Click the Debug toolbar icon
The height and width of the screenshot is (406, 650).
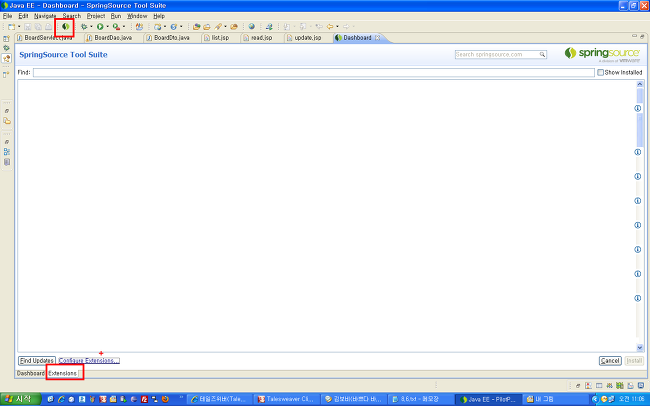(x=84, y=27)
